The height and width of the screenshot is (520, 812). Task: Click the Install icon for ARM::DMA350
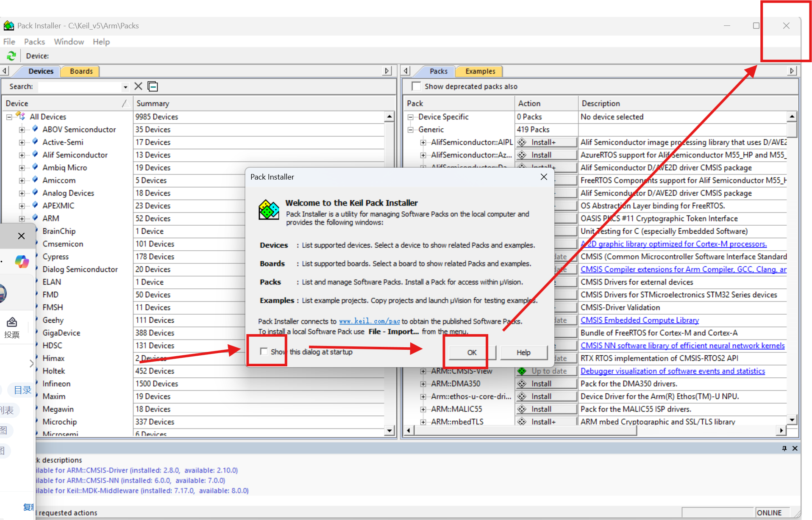coord(522,384)
